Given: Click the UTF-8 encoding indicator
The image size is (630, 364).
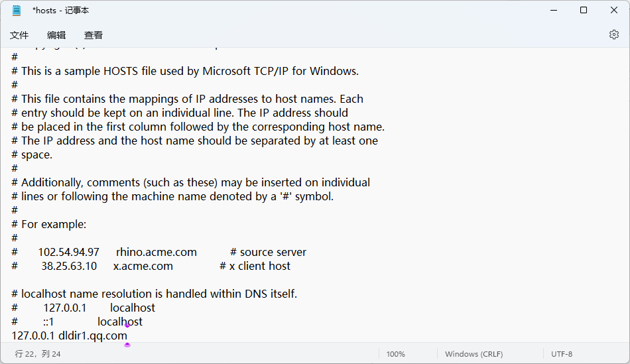Looking at the screenshot, I should tap(562, 354).
